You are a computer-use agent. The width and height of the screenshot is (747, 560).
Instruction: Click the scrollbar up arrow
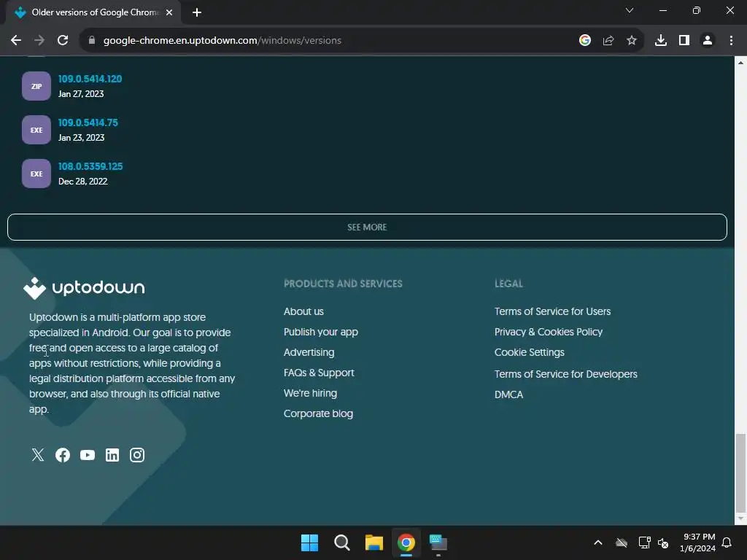click(x=740, y=63)
